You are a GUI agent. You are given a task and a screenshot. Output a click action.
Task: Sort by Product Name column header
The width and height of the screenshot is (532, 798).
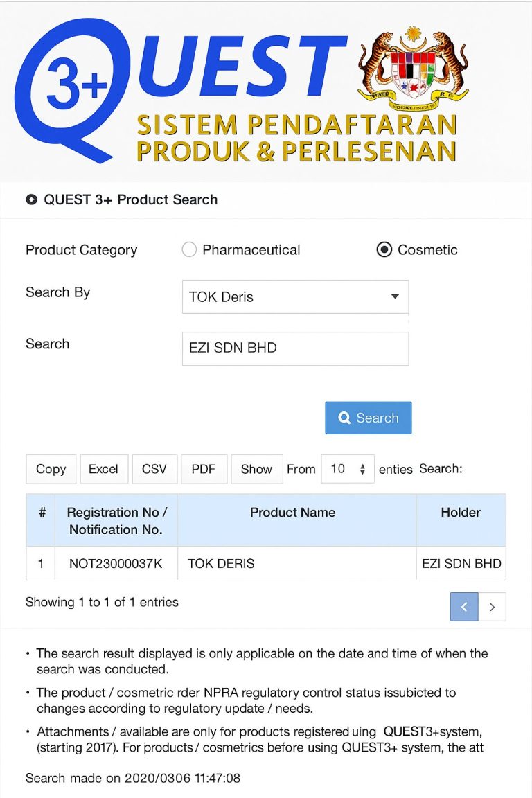point(292,513)
